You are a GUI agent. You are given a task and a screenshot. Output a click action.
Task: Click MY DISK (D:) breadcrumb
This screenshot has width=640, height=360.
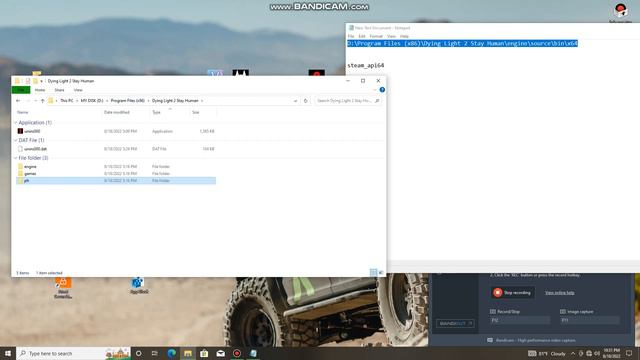coord(92,101)
